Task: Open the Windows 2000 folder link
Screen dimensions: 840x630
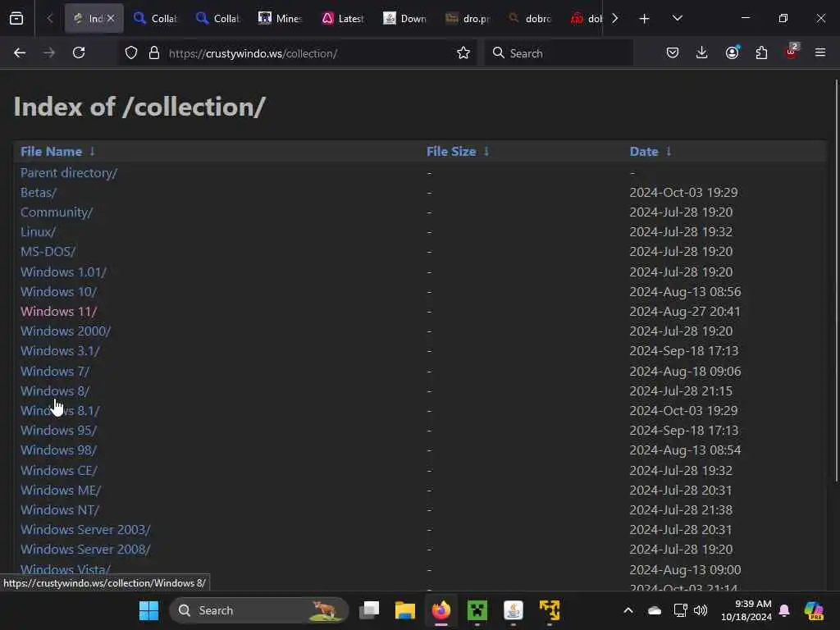Action: (66, 331)
